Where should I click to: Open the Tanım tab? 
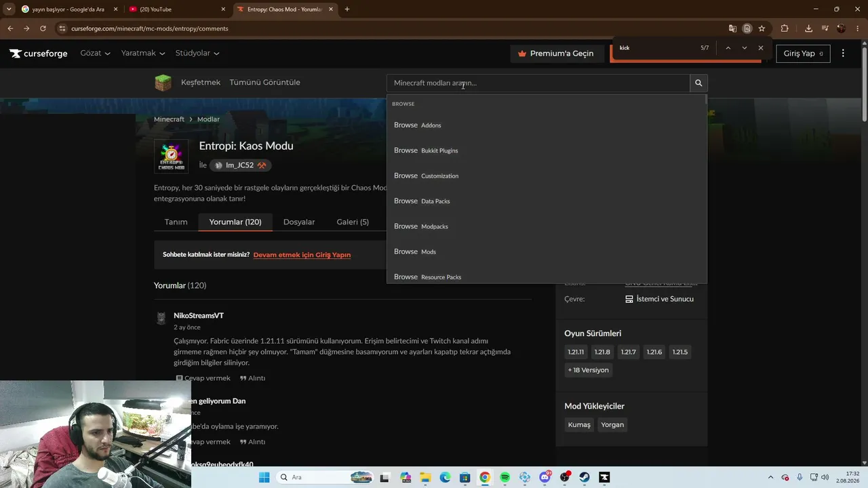pyautogui.click(x=176, y=222)
